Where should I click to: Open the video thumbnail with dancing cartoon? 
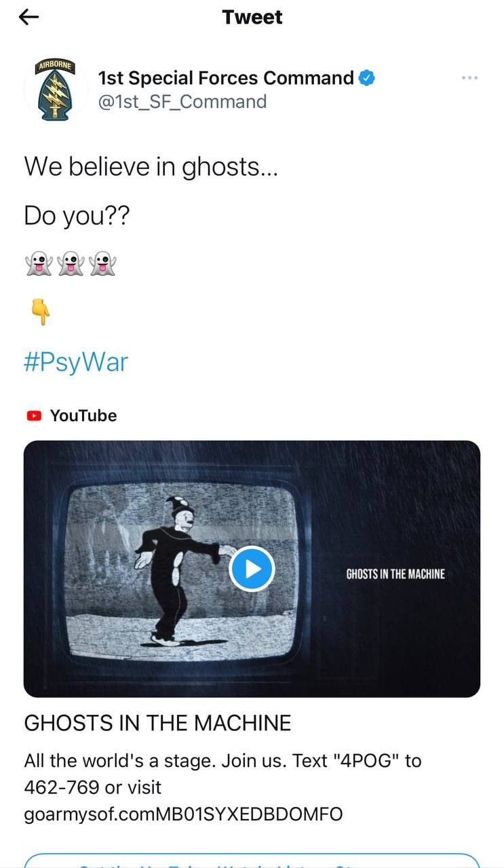[252, 568]
